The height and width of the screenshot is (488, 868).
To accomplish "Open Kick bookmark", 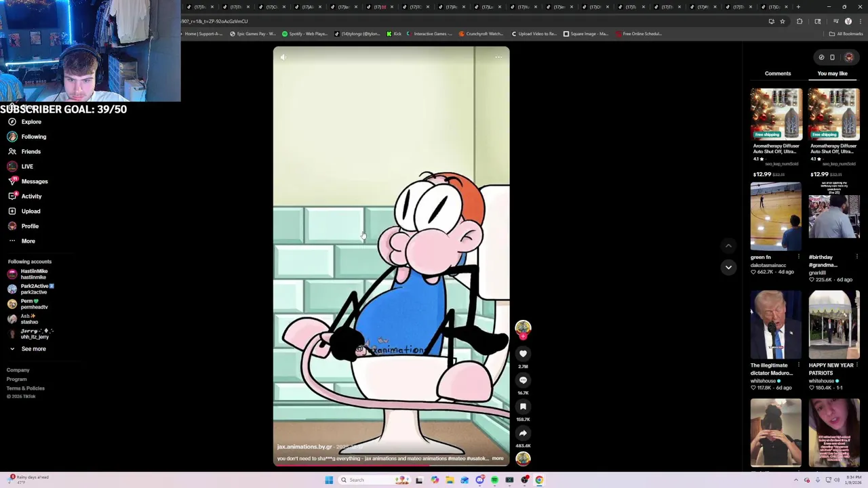I will [x=394, y=34].
